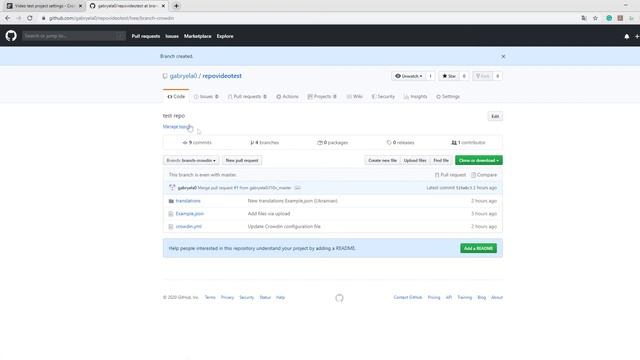Select the Code tab
This screenshot has width=640, height=360.
176,97
